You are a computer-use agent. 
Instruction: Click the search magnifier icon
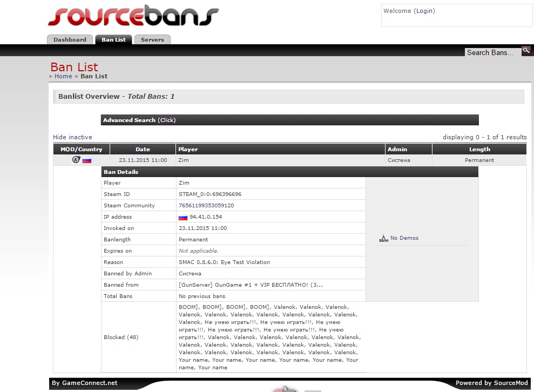[526, 51]
